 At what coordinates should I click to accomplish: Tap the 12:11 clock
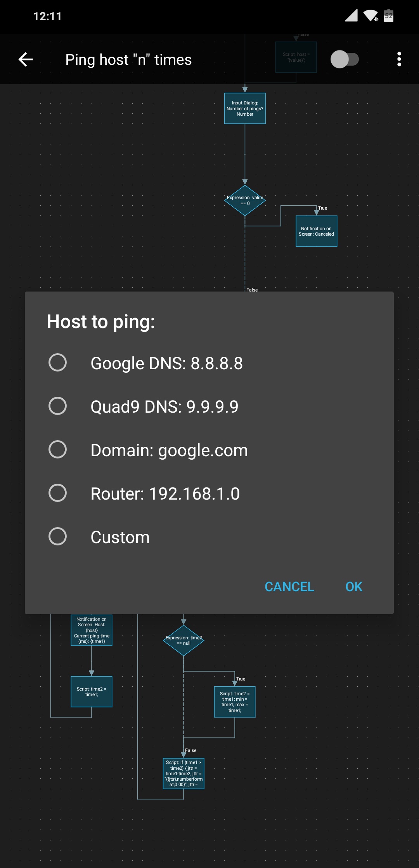coord(47,16)
